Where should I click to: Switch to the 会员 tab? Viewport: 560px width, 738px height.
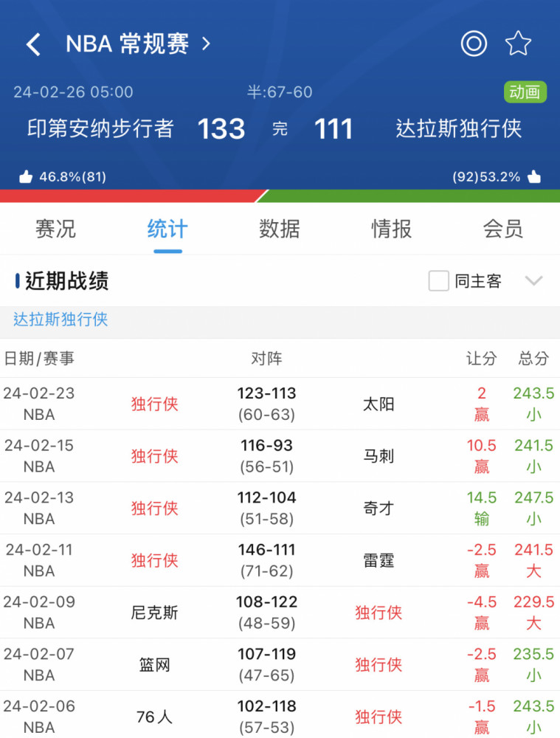(503, 230)
